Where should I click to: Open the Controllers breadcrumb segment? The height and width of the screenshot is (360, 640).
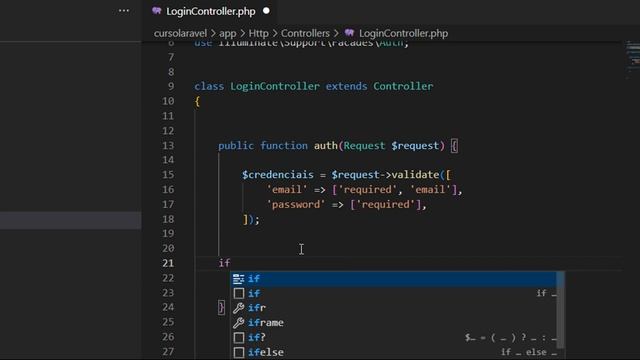(x=305, y=33)
